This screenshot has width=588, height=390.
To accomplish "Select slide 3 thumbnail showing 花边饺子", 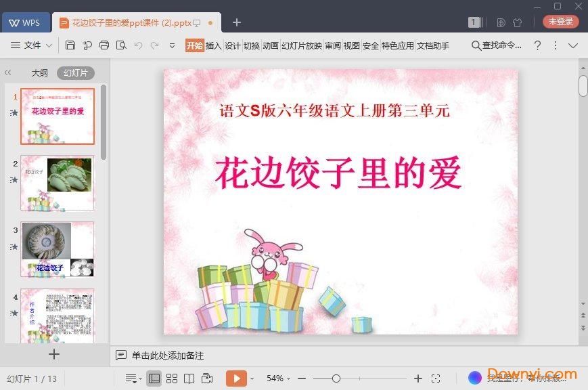I will 58,248.
